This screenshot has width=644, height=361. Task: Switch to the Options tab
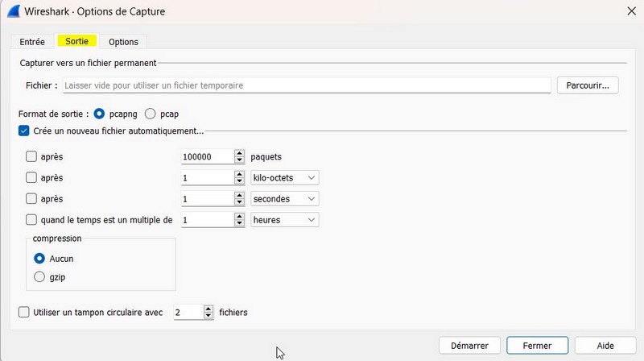pyautogui.click(x=123, y=42)
